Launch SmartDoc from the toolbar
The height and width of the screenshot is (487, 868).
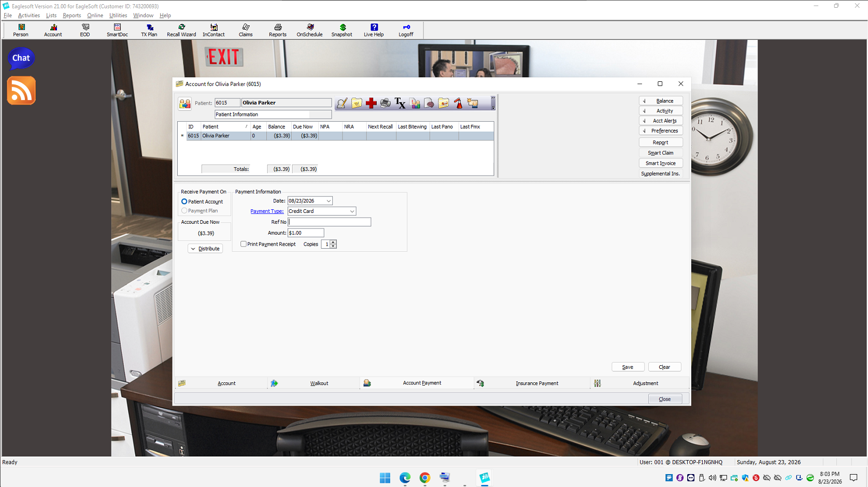[117, 30]
